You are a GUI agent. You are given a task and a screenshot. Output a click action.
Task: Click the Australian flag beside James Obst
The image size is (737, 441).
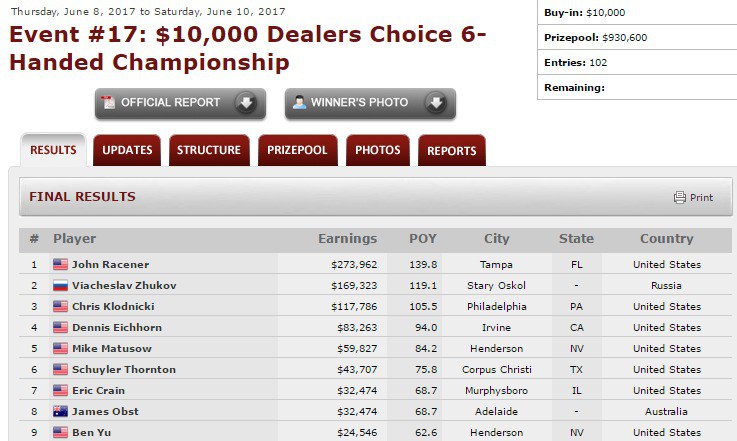[60, 412]
